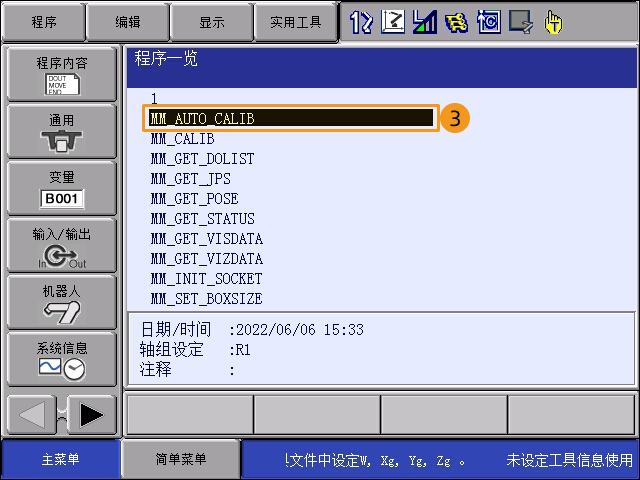Viewport: 640px width, 480px height.
Task: Click the yellow hand teach mode icon
Action: pyautogui.click(x=553, y=22)
